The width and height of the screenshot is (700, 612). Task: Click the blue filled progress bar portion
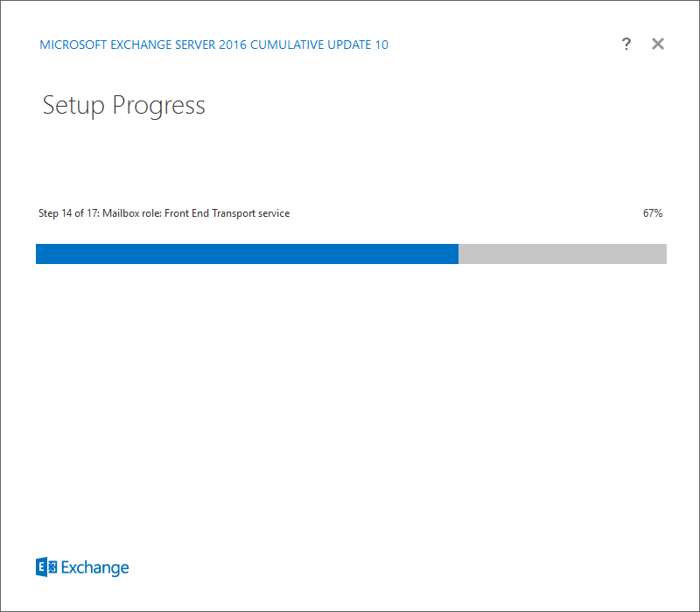[247, 254]
